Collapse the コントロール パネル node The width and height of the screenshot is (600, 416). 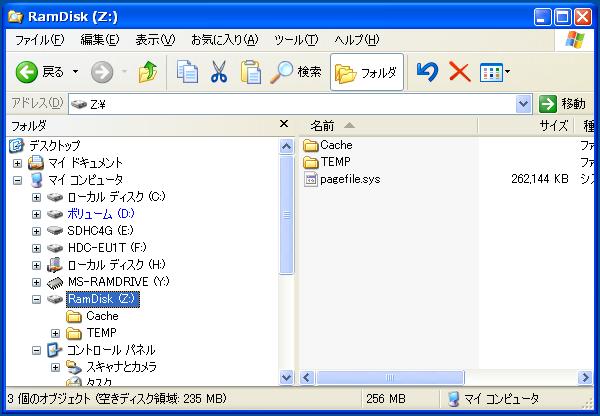click(x=36, y=350)
